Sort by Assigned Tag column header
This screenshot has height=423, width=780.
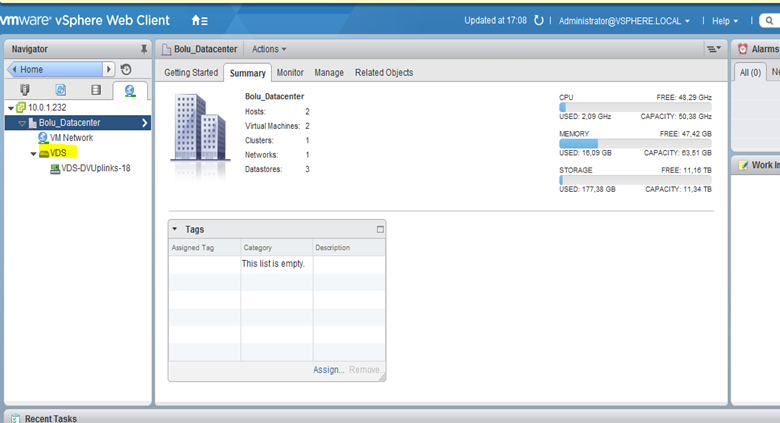204,247
